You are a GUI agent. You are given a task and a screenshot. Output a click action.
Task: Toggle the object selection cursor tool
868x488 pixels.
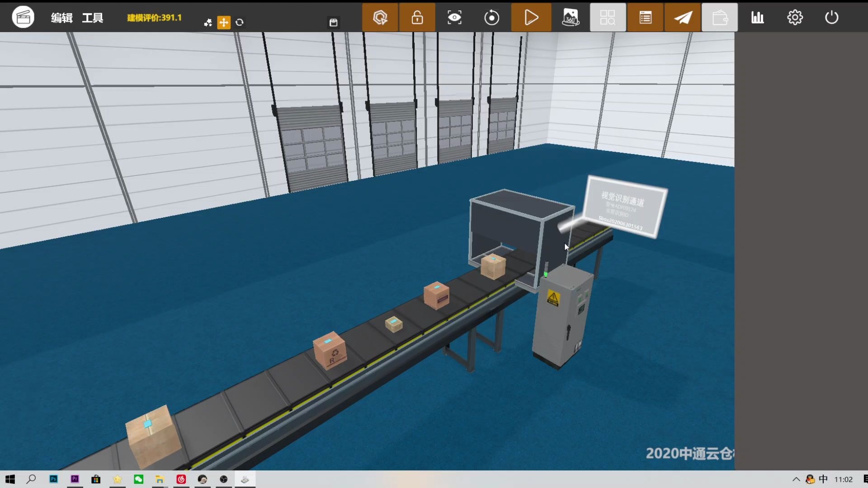[380, 18]
